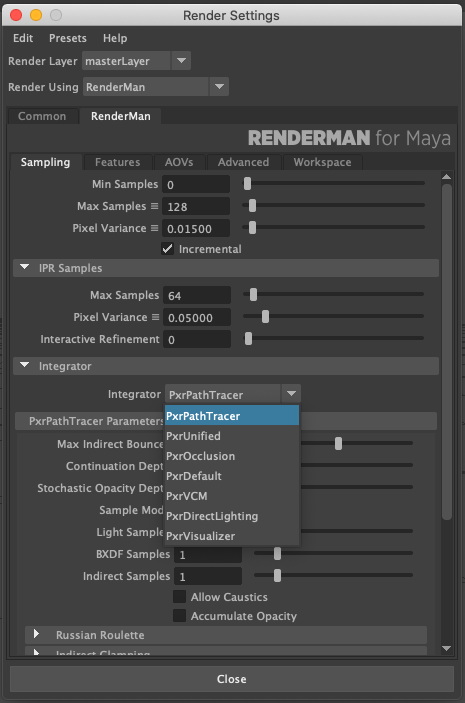This screenshot has height=703, width=465.
Task: Open the Edit menu
Action: click(x=23, y=38)
